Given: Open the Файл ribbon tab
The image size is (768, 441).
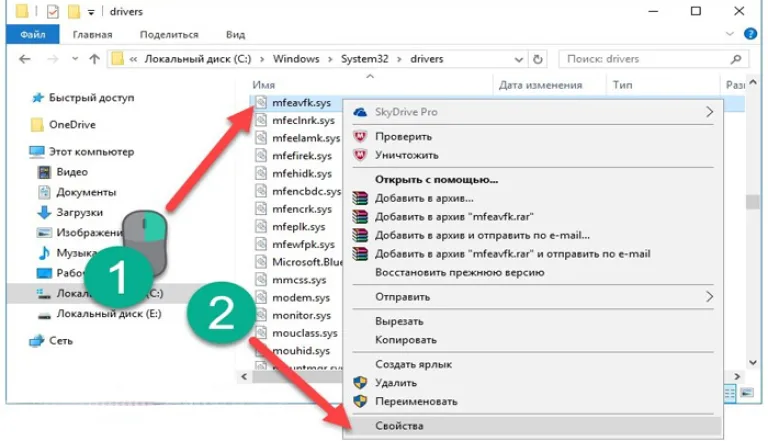Looking at the screenshot, I should coord(33,35).
